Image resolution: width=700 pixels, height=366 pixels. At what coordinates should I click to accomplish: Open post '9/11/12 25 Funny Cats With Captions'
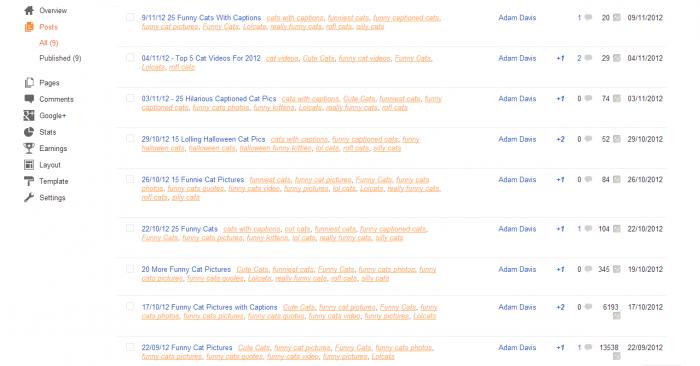pyautogui.click(x=201, y=18)
